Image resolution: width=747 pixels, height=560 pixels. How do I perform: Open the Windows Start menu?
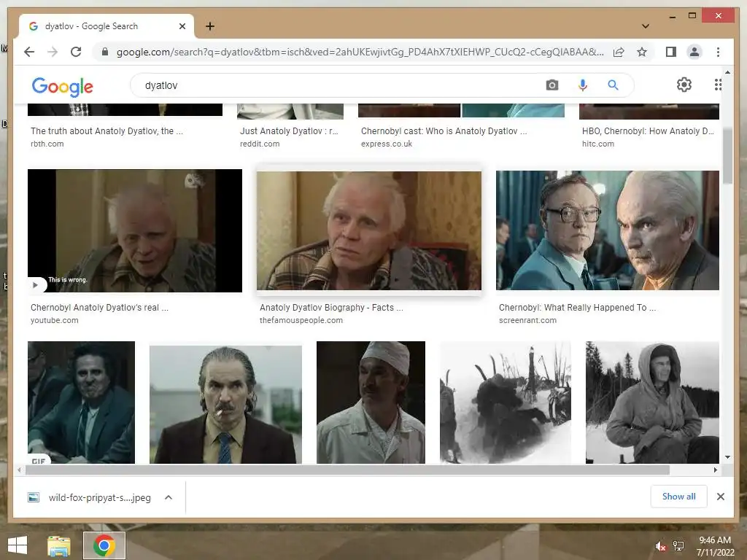point(18,545)
